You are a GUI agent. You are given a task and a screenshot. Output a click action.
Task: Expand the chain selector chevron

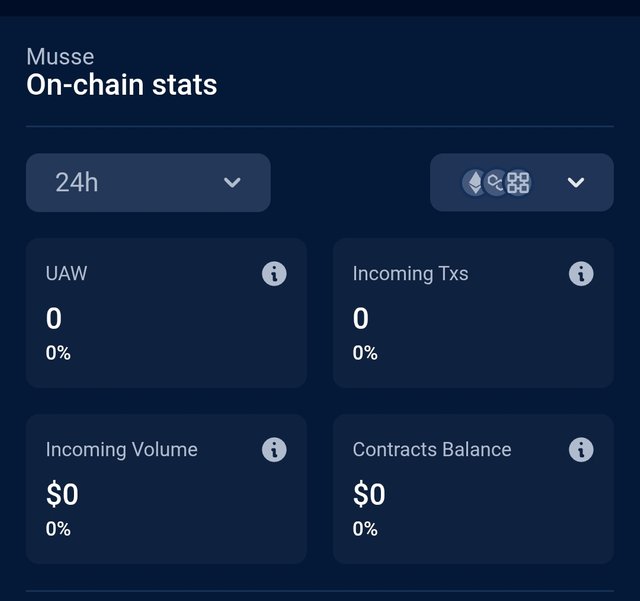coord(575,182)
